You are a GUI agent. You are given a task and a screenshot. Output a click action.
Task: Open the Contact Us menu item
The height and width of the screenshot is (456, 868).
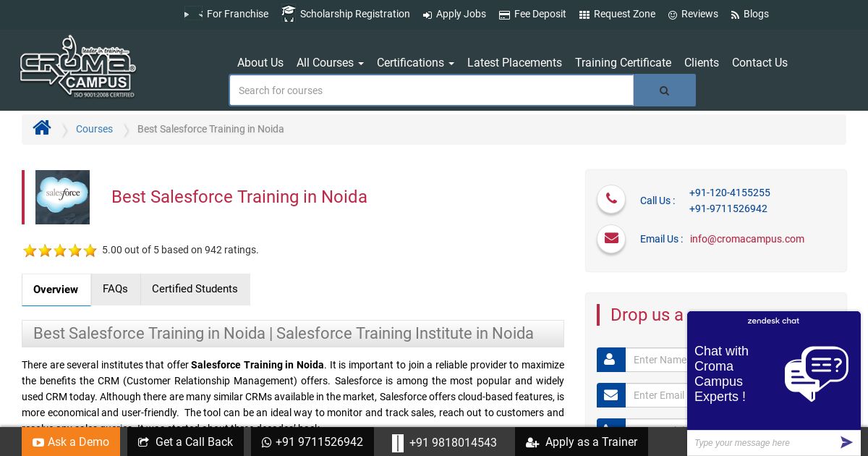(x=759, y=63)
